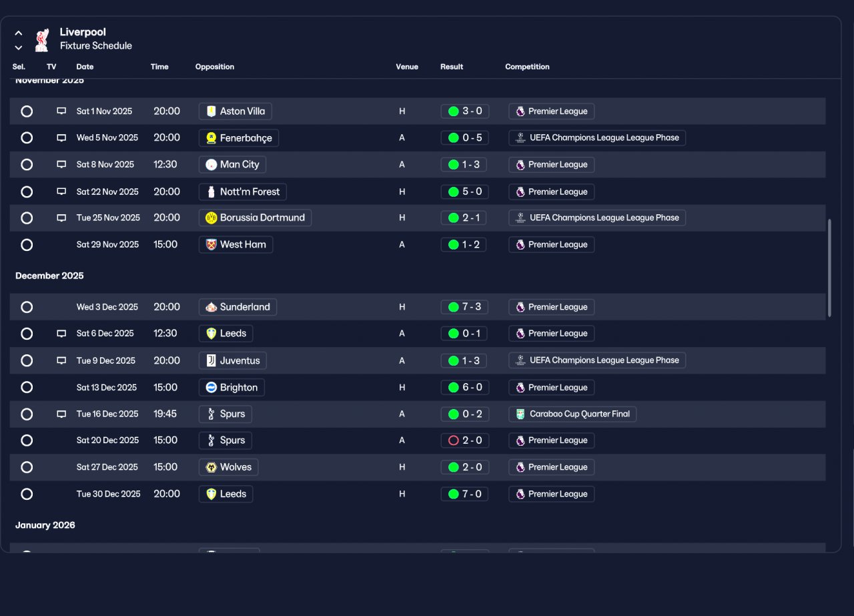854x616 pixels.
Task: Click the vertical scrollbar of the fixture list
Action: pos(830,268)
